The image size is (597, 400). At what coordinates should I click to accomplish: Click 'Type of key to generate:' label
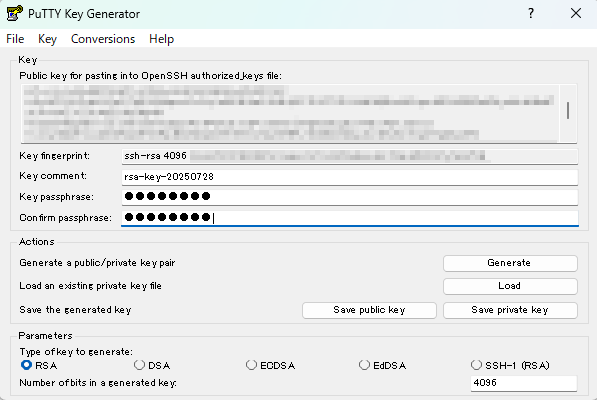(x=76, y=352)
